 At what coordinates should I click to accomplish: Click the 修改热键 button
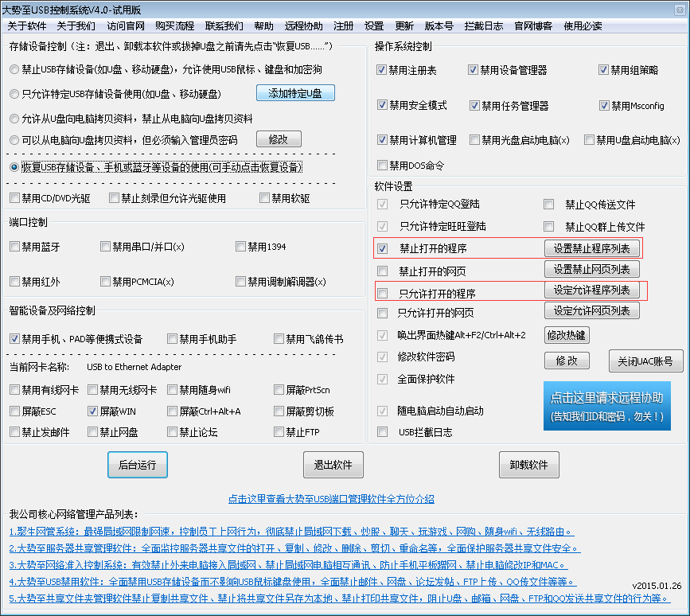(567, 335)
